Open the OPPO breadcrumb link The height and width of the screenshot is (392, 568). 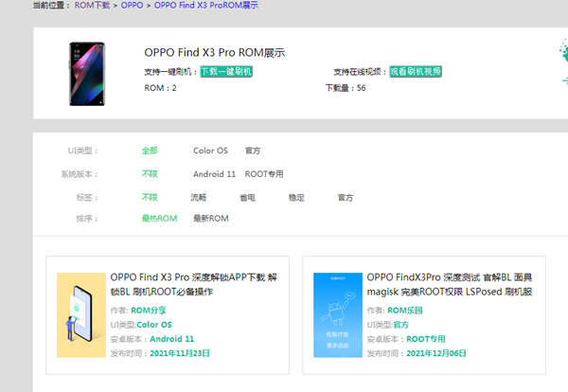click(x=133, y=6)
